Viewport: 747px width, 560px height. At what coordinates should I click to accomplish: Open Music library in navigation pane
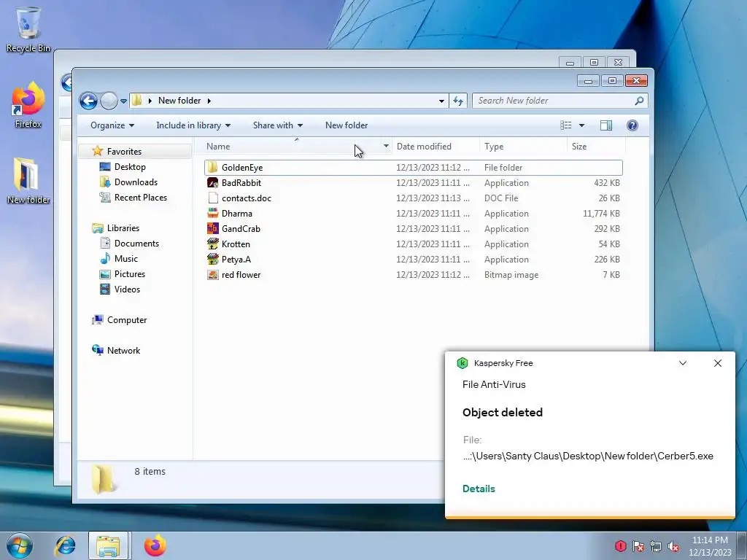click(125, 259)
